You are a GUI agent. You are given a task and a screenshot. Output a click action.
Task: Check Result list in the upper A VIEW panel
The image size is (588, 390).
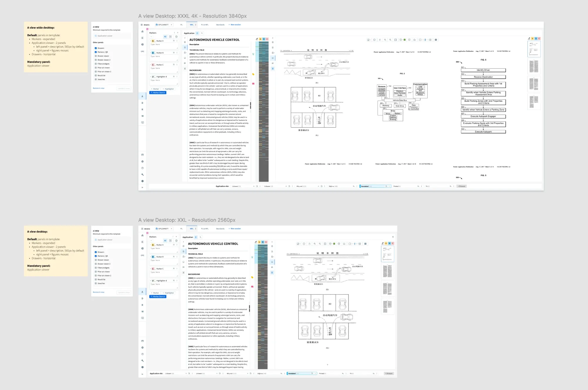96,76
